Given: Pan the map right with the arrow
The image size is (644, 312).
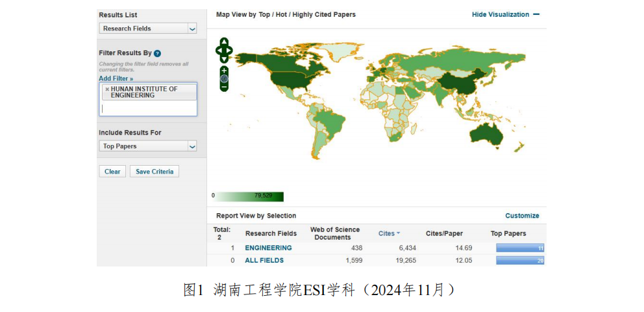Looking at the screenshot, I should click(x=230, y=50).
